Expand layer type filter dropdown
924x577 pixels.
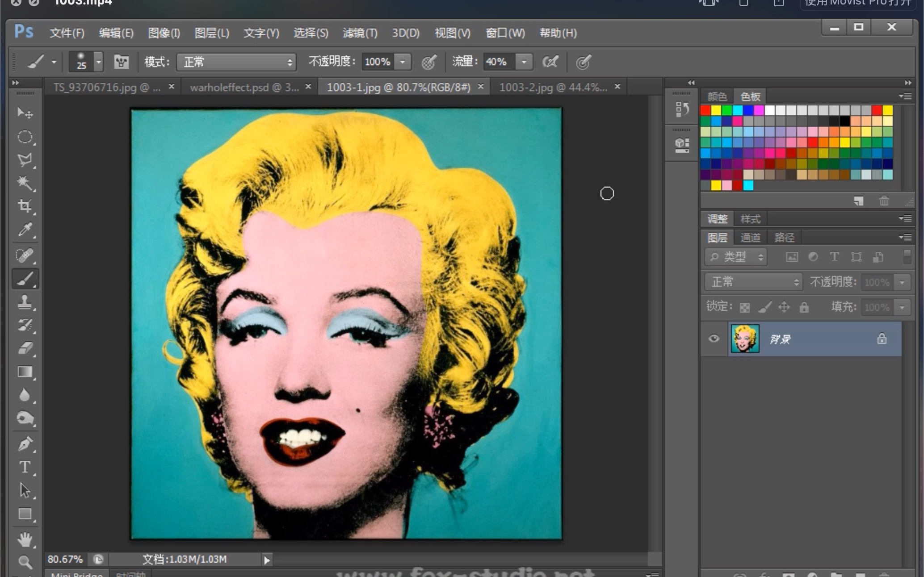pyautogui.click(x=736, y=257)
